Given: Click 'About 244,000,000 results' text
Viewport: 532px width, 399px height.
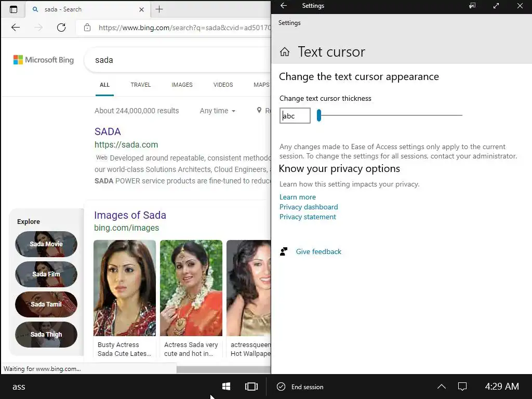Looking at the screenshot, I should pyautogui.click(x=137, y=111).
